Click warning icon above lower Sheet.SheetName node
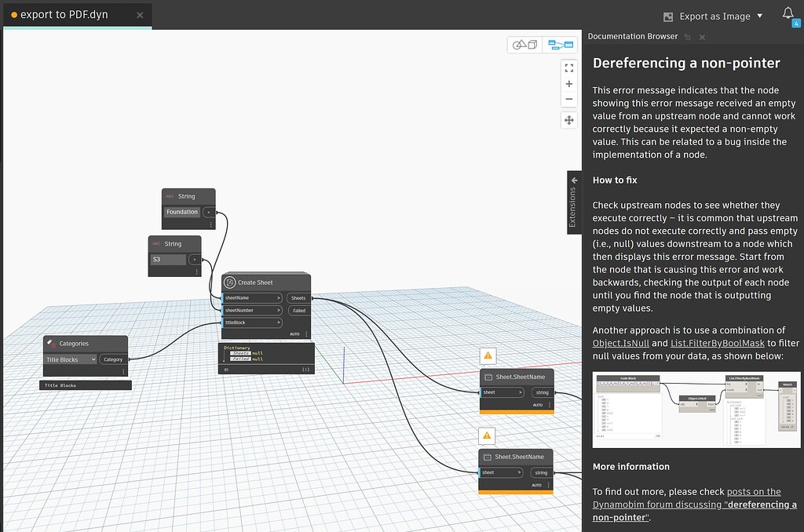The image size is (804, 532). [x=488, y=435]
